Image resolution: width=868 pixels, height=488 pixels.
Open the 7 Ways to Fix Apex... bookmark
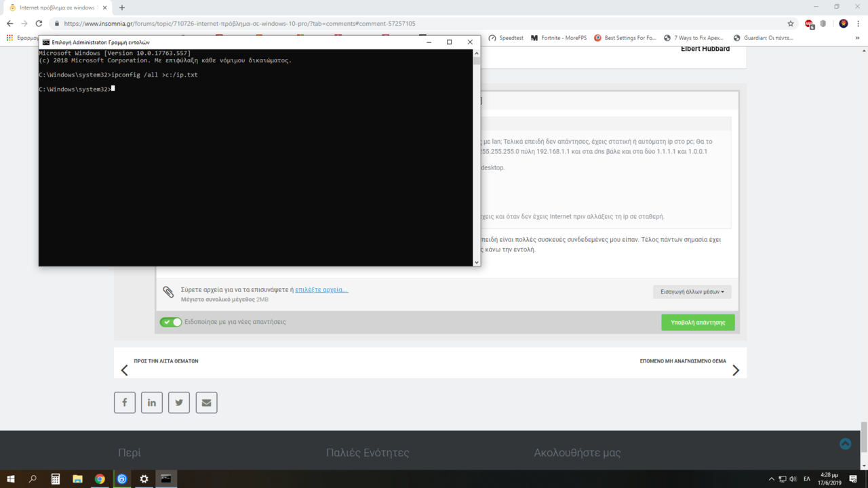694,38
